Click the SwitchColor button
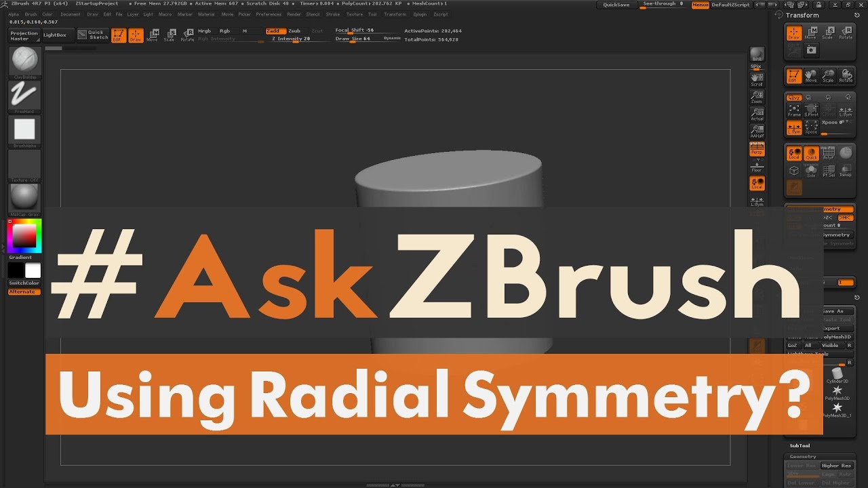Image resolution: width=868 pixels, height=488 pixels. point(24,283)
